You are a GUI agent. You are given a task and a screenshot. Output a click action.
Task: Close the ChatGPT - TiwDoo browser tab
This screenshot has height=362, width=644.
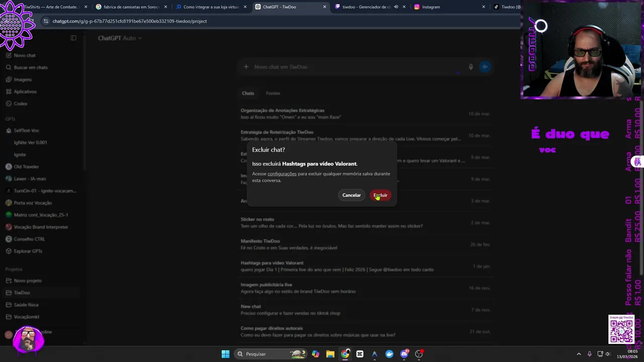coord(325,7)
